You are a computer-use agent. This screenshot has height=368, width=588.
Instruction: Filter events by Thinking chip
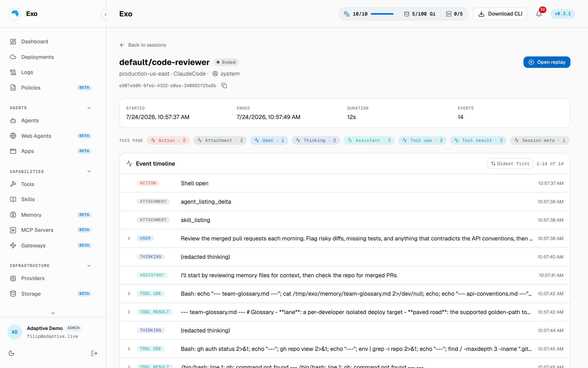316,140
